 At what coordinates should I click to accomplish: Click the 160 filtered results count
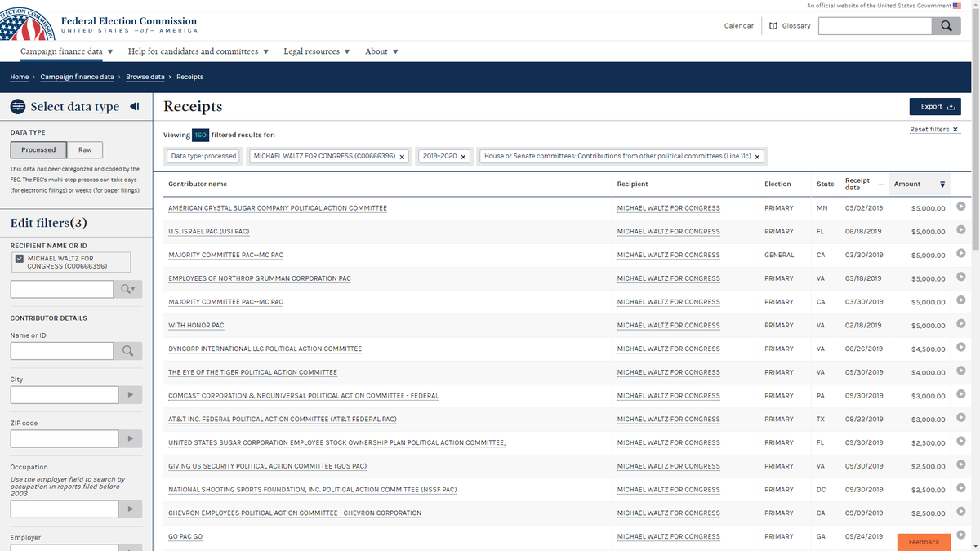201,135
